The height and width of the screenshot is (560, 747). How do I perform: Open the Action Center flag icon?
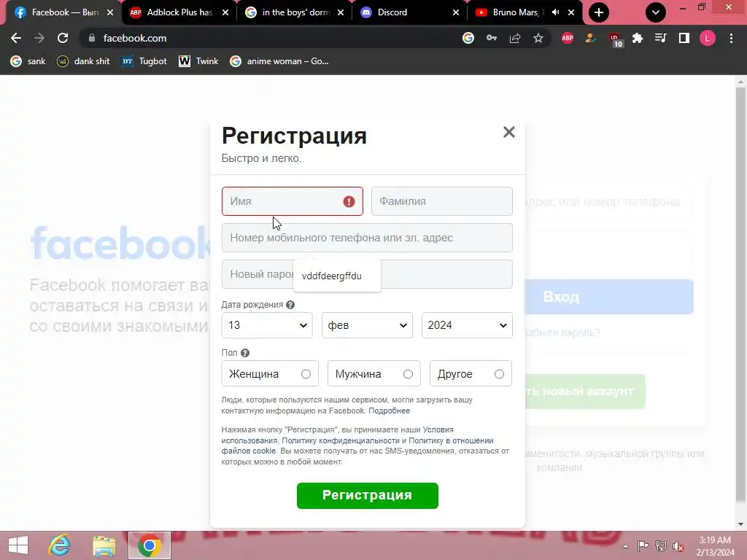643,546
